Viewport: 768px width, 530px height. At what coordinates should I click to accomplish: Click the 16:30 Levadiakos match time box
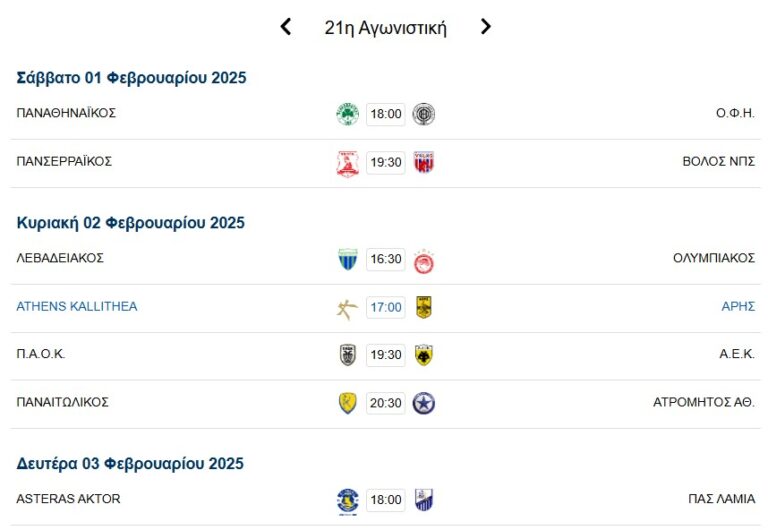click(386, 260)
